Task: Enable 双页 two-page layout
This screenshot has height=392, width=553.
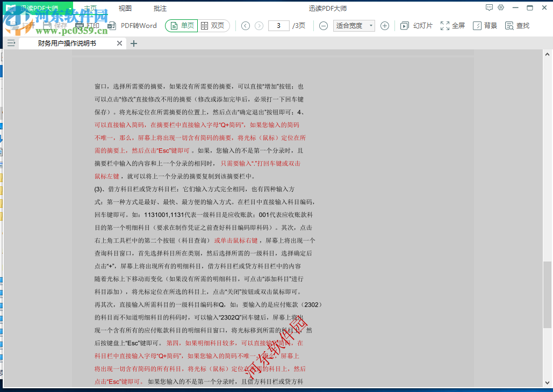Action: point(214,25)
